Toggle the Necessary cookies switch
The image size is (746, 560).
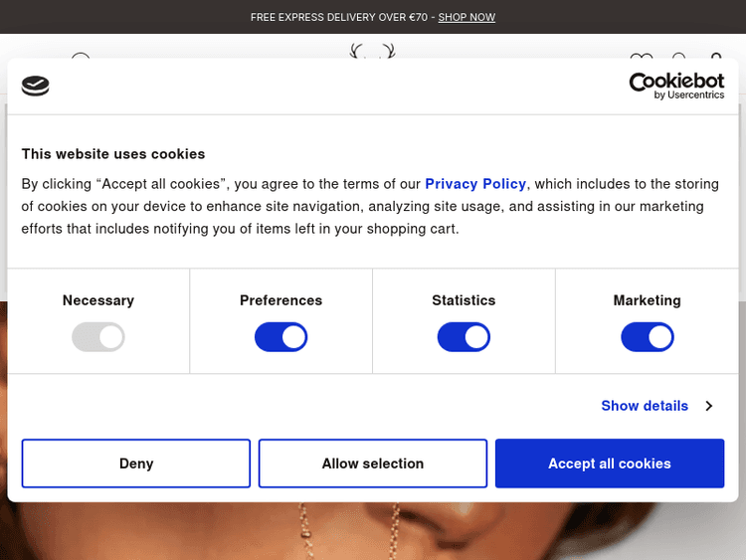(x=98, y=337)
